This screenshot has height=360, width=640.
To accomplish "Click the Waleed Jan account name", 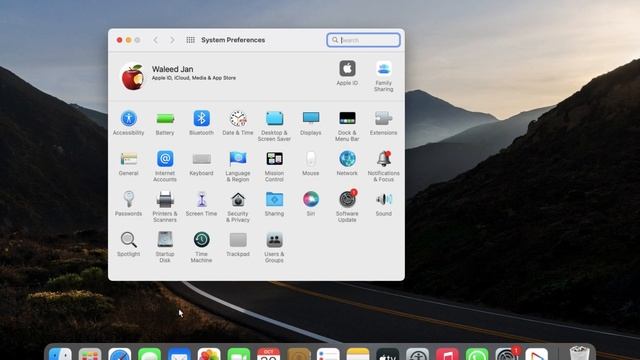I will 173,69.
